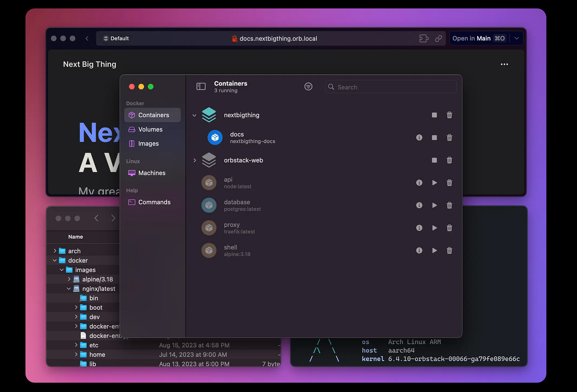Stop the orbstack-web group
Viewport: 577px width, 392px height.
click(434, 160)
